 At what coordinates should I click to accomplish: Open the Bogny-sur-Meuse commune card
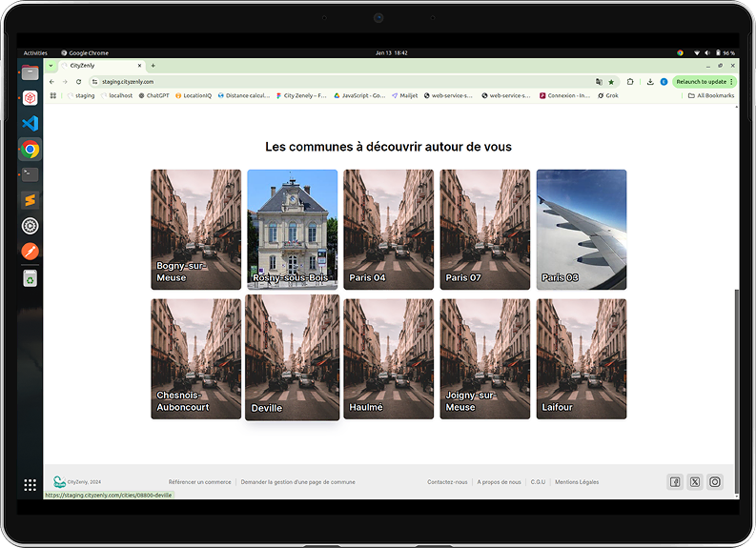(195, 230)
